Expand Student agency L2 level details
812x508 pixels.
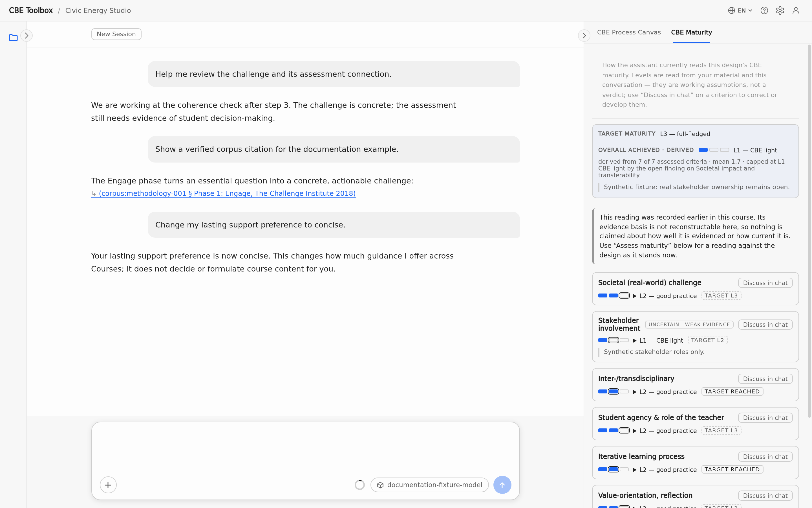coord(664,431)
